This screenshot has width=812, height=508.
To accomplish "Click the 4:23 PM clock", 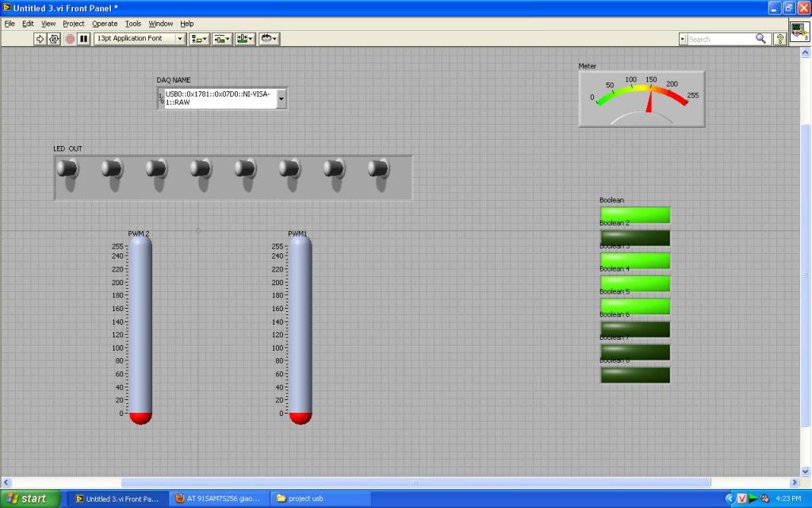I will point(788,498).
